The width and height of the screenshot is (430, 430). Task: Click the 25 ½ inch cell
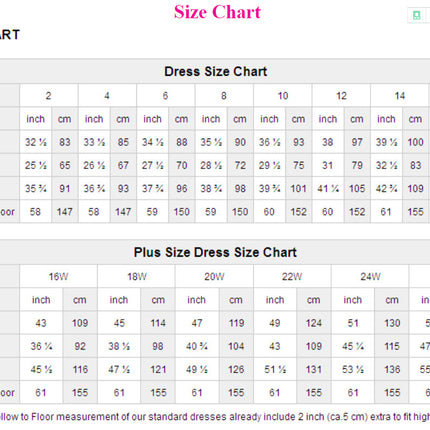pos(36,165)
